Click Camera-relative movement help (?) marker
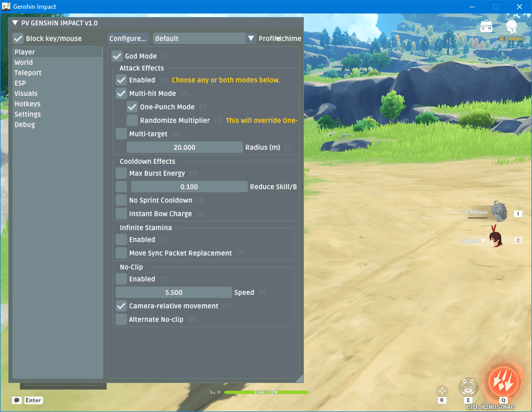This screenshot has height=412, width=532. [227, 306]
